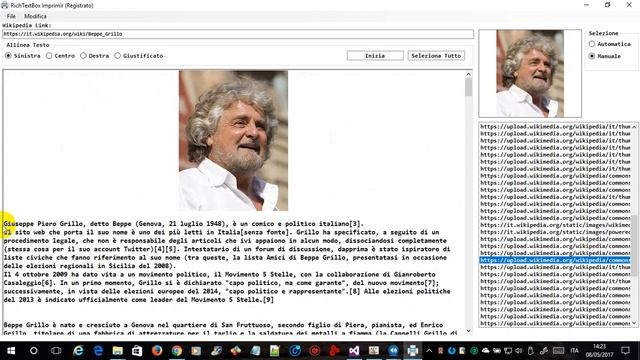Close the RichTextBox Imprimir window
The width and height of the screenshot is (640, 360).
pyautogui.click(x=629, y=5)
